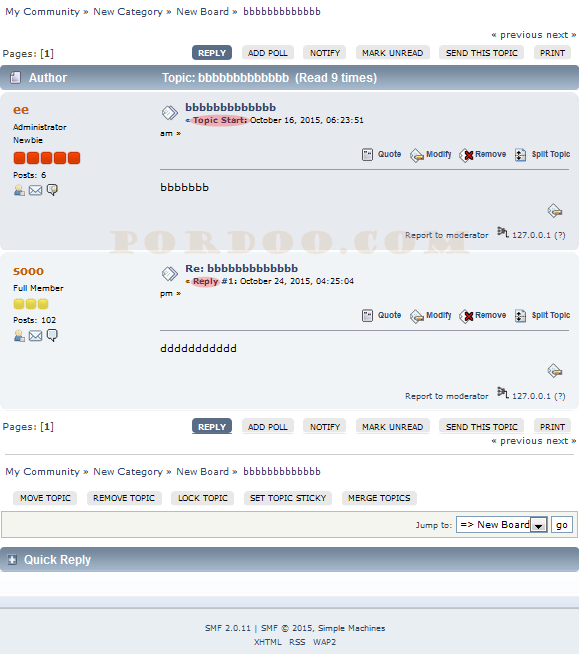Click email envelope icon for user ee
This screenshot has height=654, width=579.
[x=35, y=190]
